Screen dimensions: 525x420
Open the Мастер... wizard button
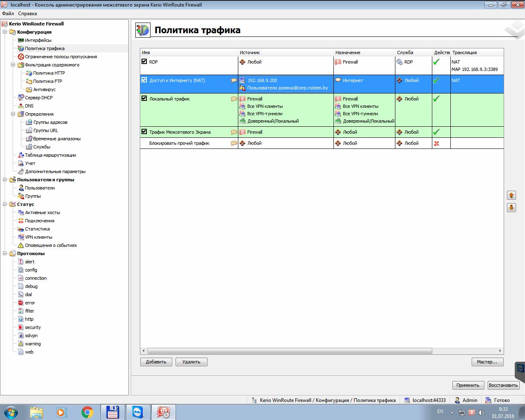coord(487,362)
